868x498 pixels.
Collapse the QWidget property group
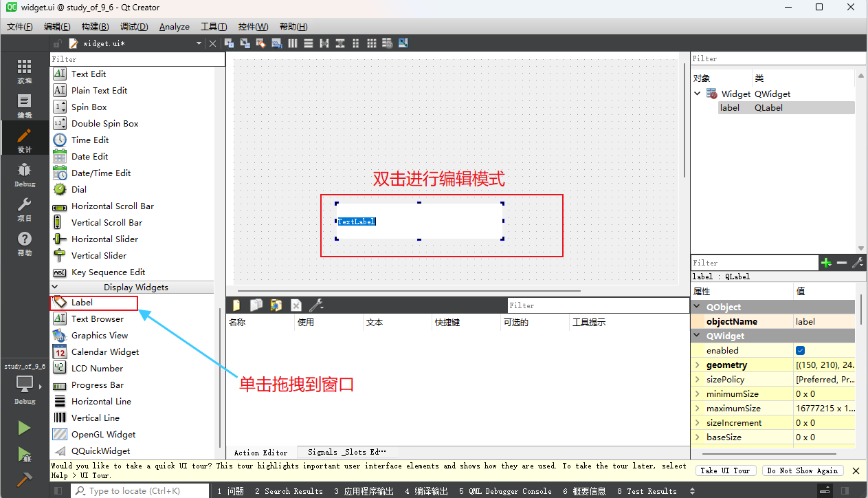click(698, 336)
